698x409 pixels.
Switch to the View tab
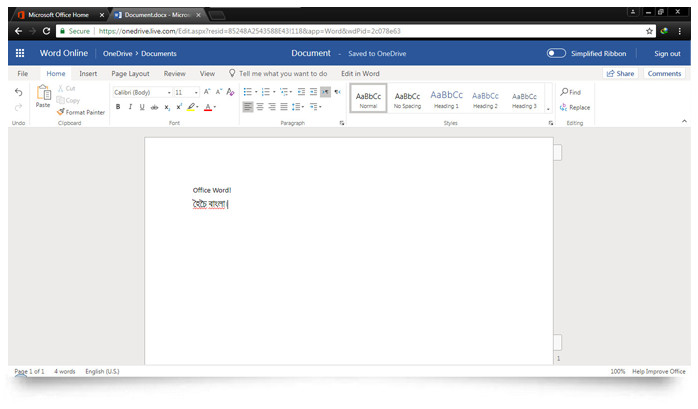click(207, 73)
